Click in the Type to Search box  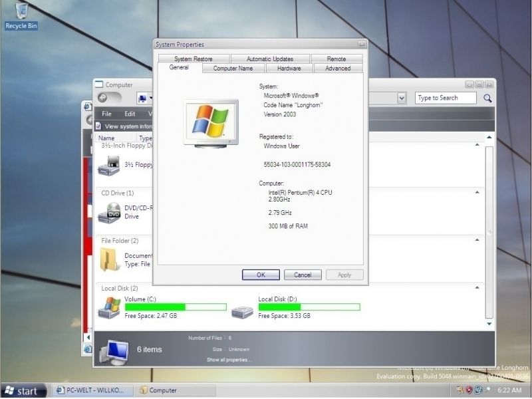click(446, 98)
